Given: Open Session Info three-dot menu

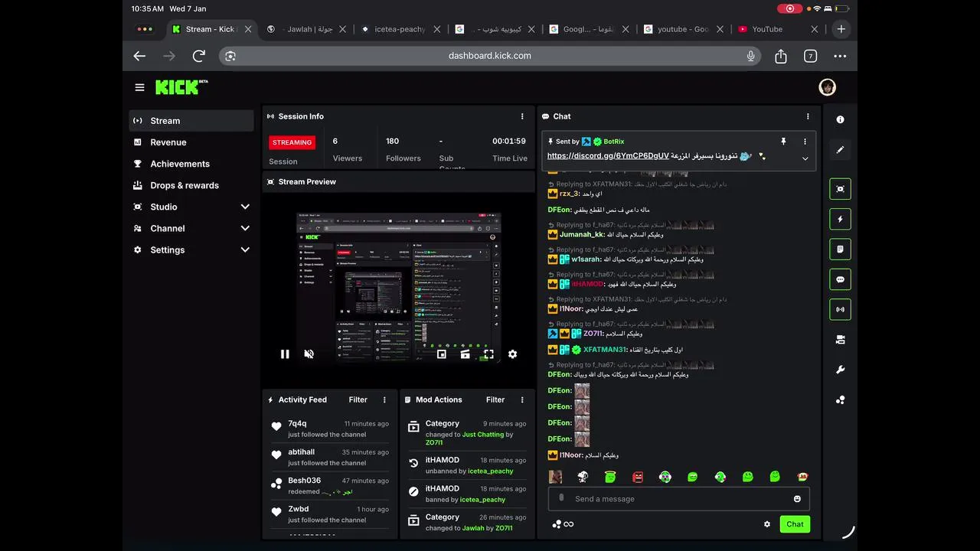Looking at the screenshot, I should coord(522,116).
